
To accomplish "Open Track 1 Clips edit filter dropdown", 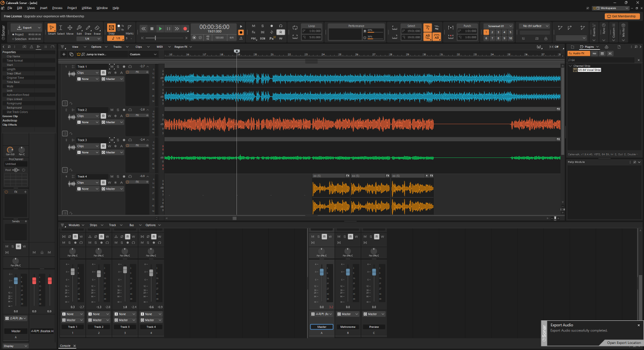I will 87,72.
